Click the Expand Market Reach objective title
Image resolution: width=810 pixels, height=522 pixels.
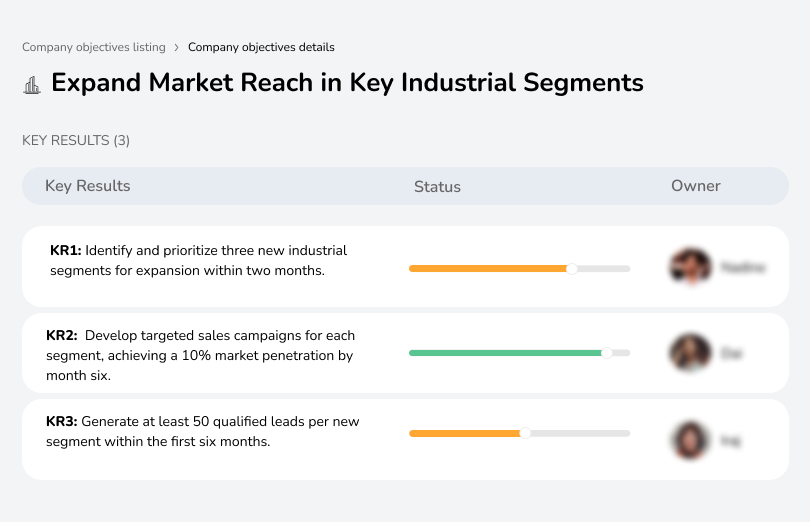point(347,83)
